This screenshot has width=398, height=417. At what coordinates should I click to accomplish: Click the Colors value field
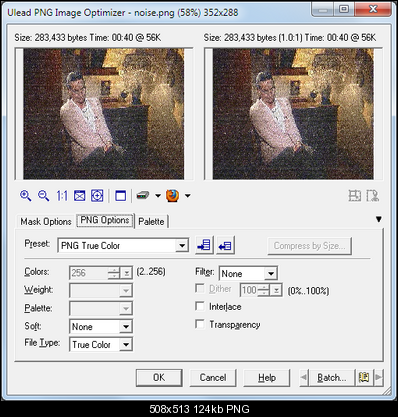click(88, 273)
